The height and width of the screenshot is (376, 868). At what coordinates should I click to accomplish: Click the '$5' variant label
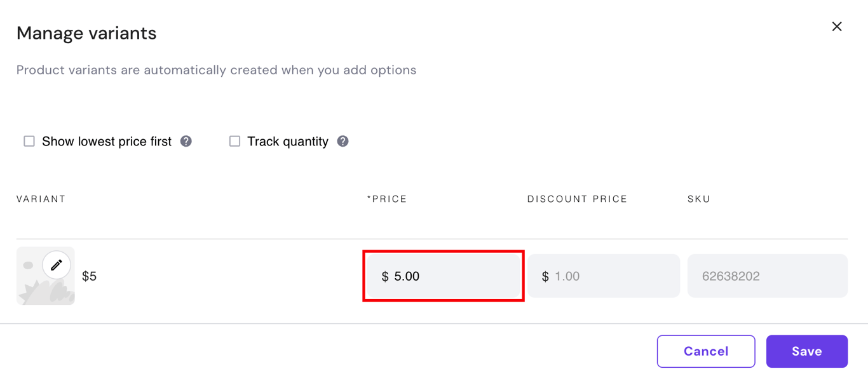pos(90,276)
